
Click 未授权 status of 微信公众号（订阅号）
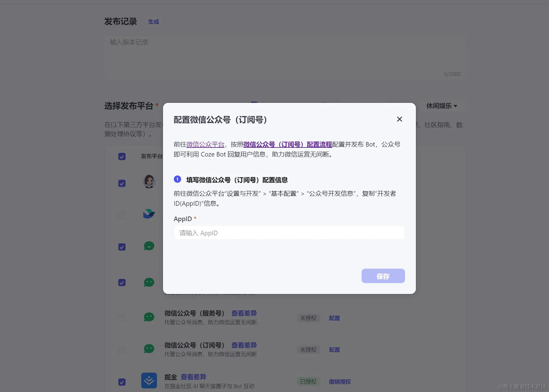pyautogui.click(x=308, y=350)
